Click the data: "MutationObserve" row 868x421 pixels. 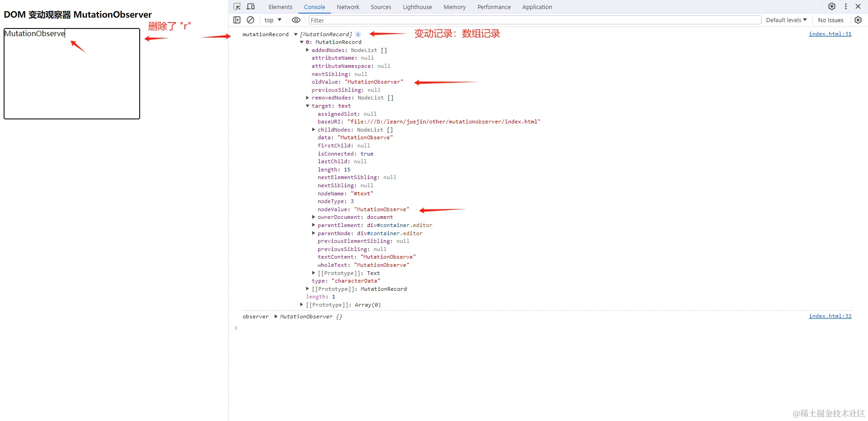click(x=355, y=137)
